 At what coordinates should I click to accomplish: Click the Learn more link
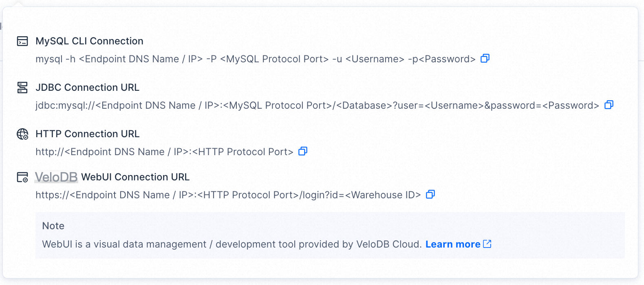(453, 244)
